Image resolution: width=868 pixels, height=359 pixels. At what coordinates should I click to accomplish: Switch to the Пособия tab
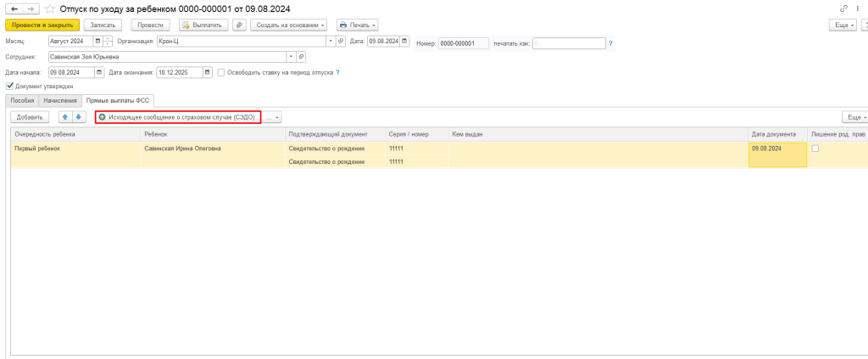pos(23,100)
